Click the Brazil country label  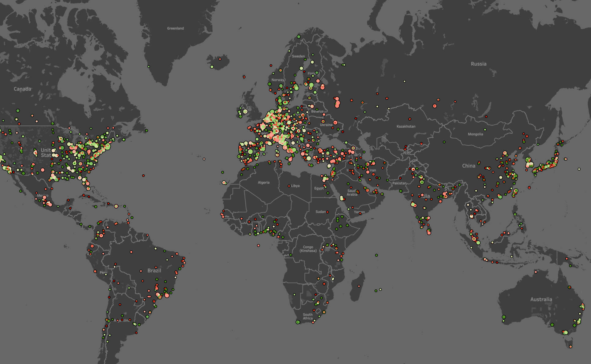coord(154,270)
